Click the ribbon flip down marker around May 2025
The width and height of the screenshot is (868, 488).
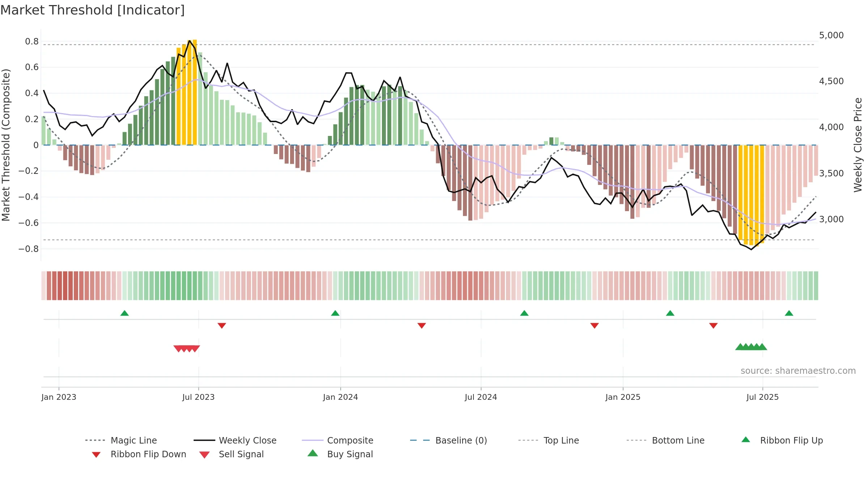click(x=714, y=326)
